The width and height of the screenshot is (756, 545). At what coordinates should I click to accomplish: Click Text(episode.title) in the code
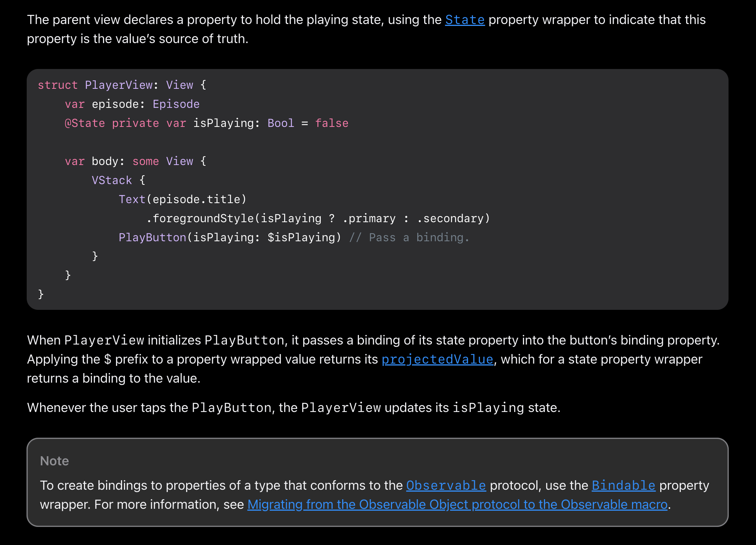pyautogui.click(x=182, y=199)
